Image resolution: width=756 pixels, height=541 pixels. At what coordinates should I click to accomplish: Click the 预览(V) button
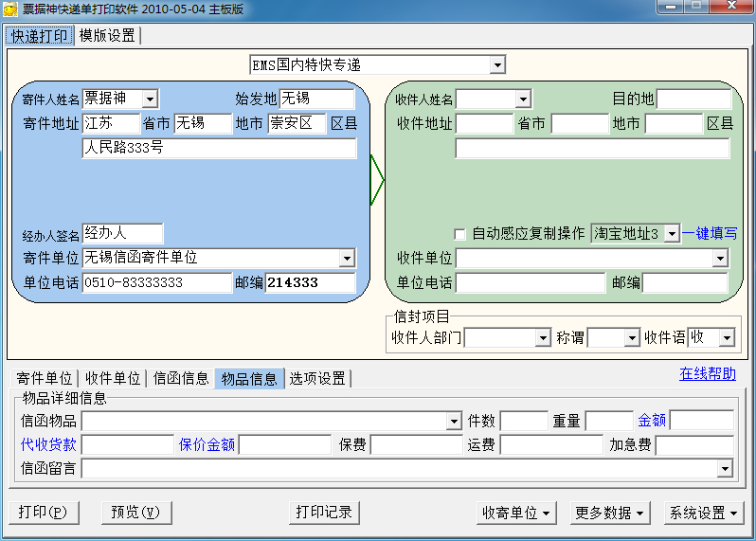[x=136, y=512]
